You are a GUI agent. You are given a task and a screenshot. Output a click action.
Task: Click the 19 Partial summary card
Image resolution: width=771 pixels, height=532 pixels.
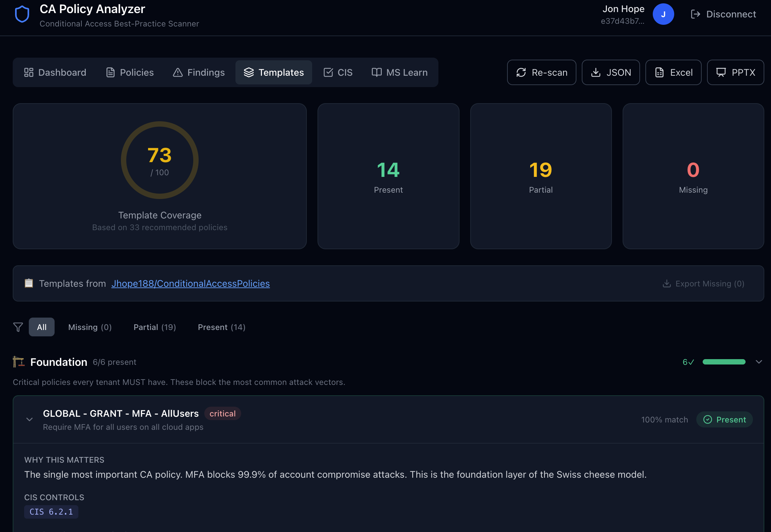pyautogui.click(x=541, y=176)
